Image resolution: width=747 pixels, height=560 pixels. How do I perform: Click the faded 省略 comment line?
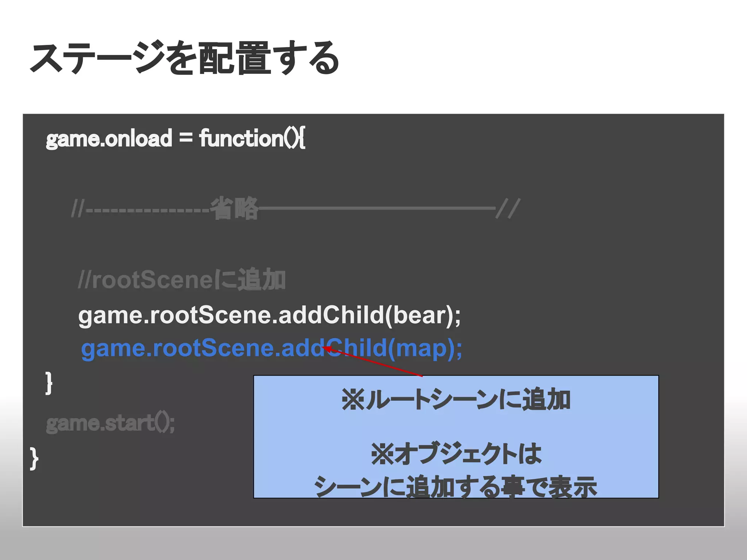point(295,209)
